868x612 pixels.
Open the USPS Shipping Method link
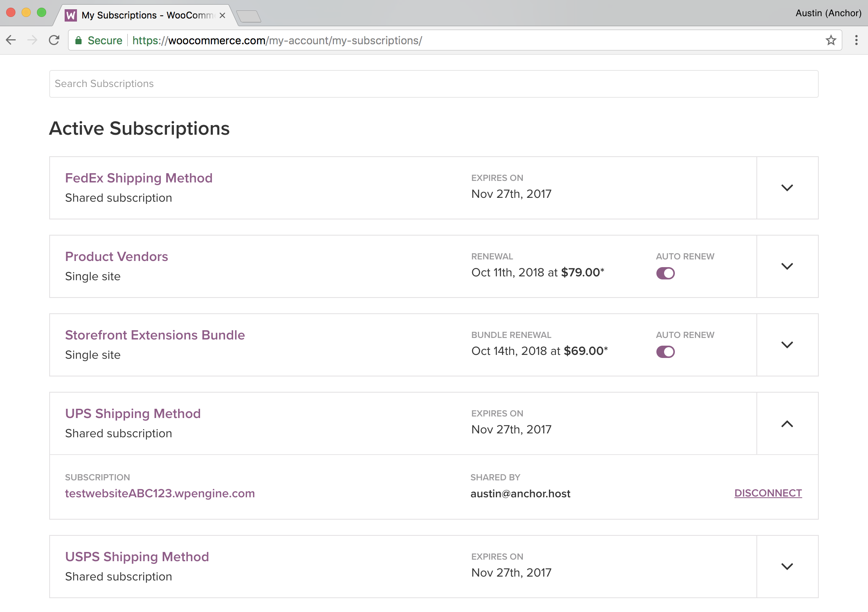click(x=137, y=557)
